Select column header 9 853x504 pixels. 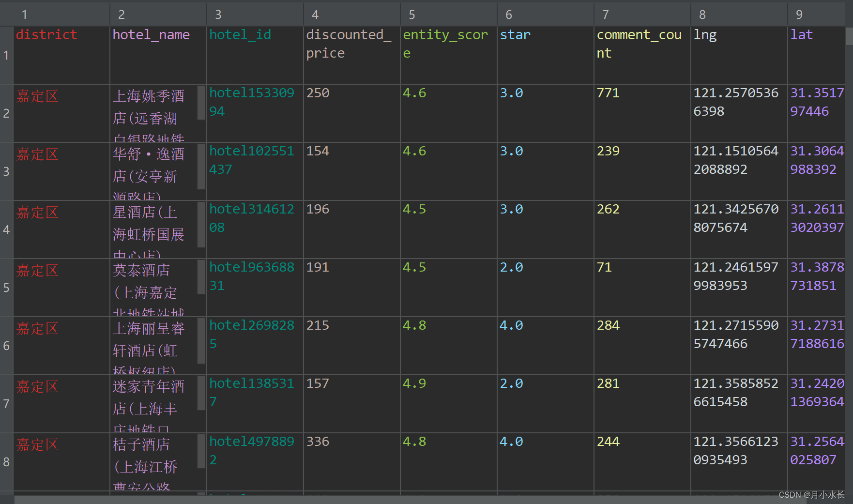click(x=817, y=15)
